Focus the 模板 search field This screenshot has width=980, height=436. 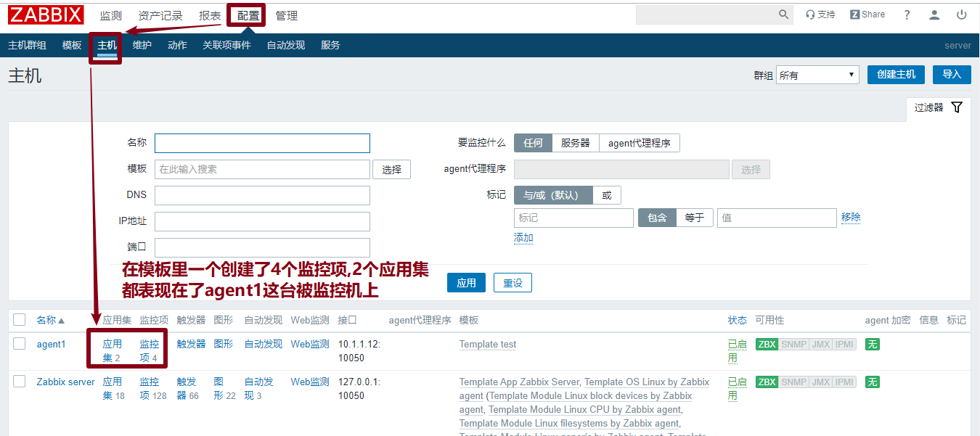tap(262, 169)
